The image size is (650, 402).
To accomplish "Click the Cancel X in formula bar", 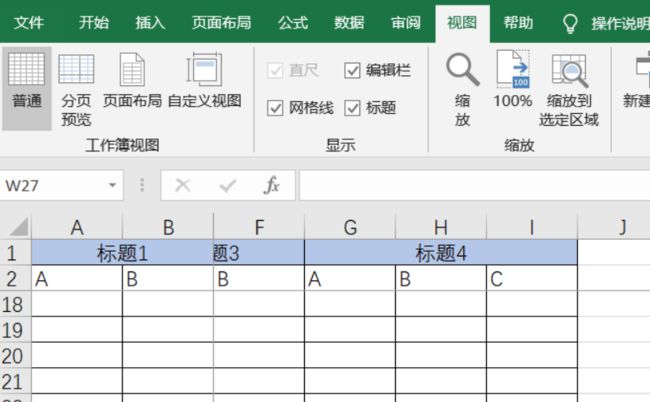I will [x=183, y=185].
